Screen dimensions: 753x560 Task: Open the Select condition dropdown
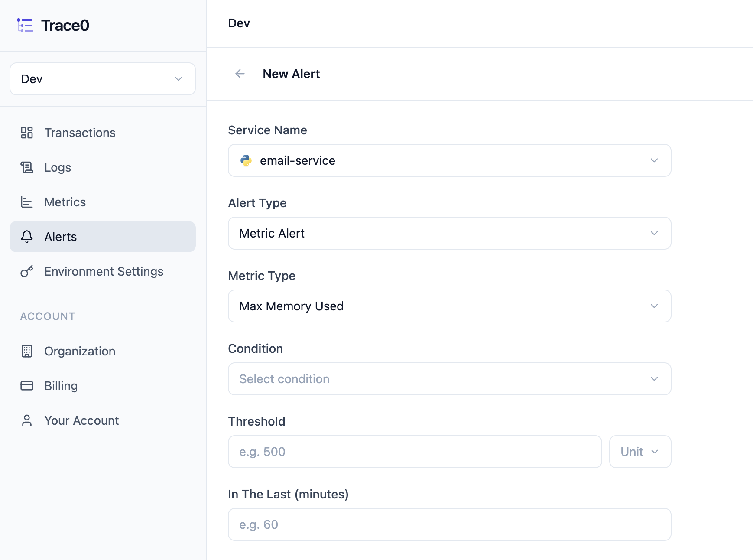point(450,379)
